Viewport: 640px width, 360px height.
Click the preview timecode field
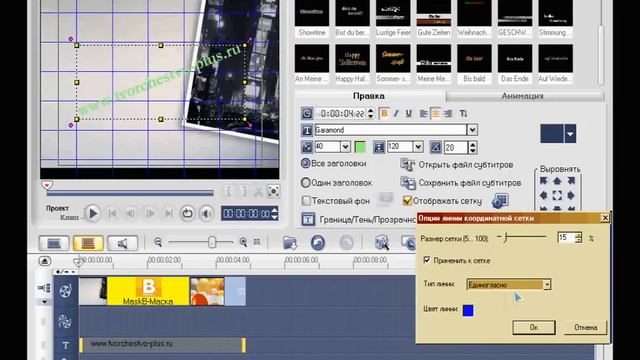click(246, 213)
